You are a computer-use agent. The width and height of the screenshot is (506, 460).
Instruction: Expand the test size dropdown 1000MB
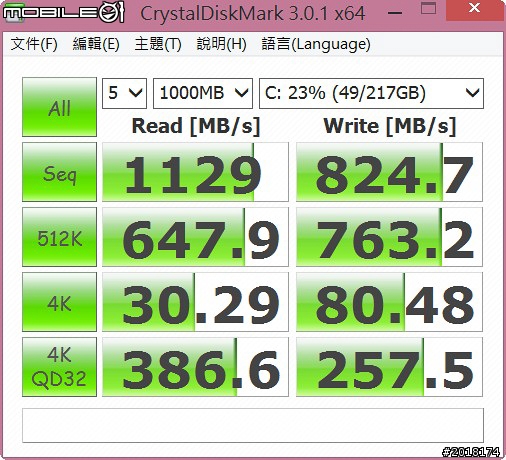[x=203, y=93]
